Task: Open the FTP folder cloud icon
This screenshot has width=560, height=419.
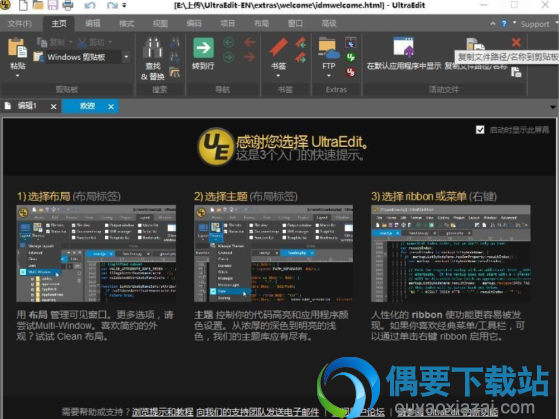Action: click(329, 49)
